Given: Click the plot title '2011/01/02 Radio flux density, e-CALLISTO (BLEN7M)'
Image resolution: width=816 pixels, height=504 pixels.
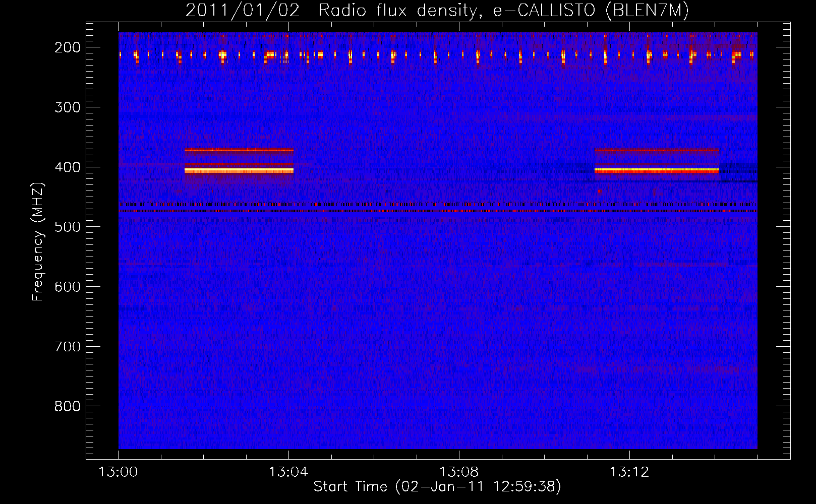Looking at the screenshot, I should tap(437, 11).
